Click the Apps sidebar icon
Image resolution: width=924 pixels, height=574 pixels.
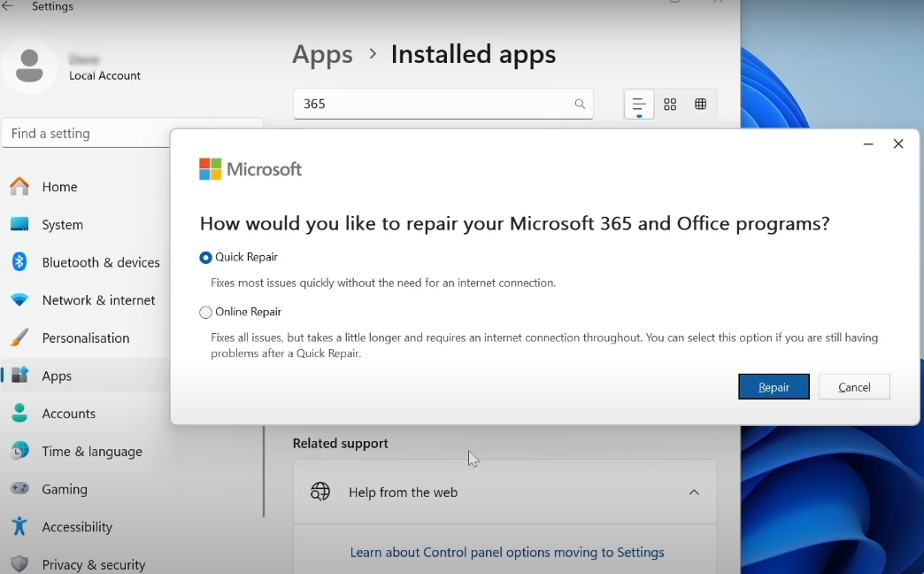coord(19,376)
